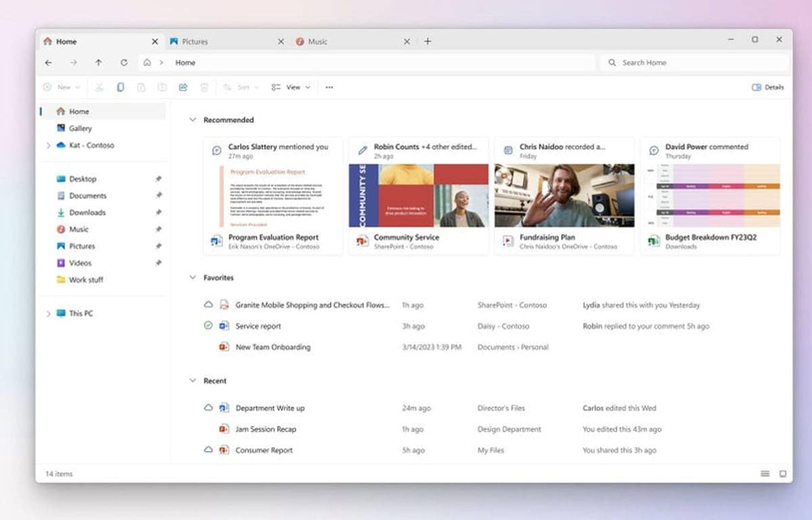Image resolution: width=812 pixels, height=520 pixels.
Task: Click the PowerPoint icon for New Team Onboarding
Action: 224,347
